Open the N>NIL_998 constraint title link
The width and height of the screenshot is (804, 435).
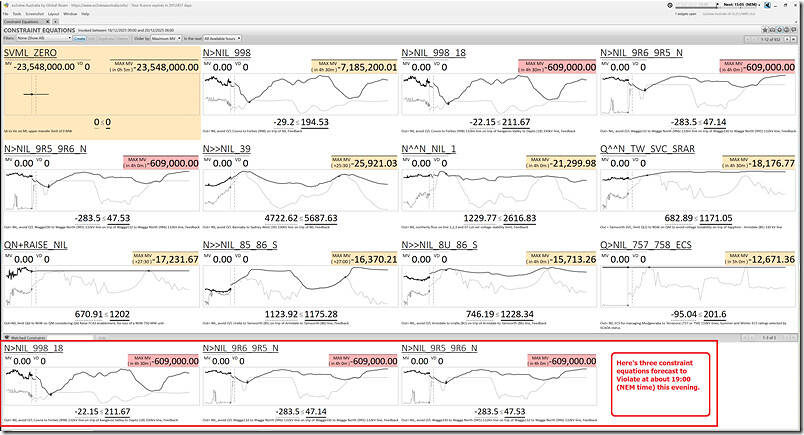(x=227, y=52)
